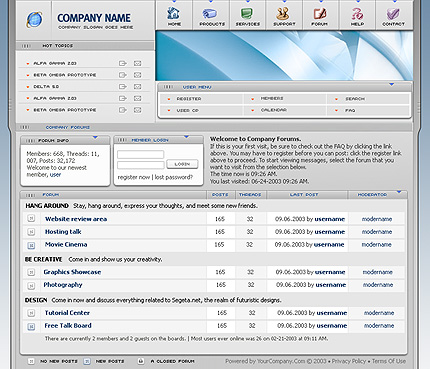Screen dimensions: 430x369
Task: Follow the 'lost password?' link
Action: pyautogui.click(x=174, y=177)
